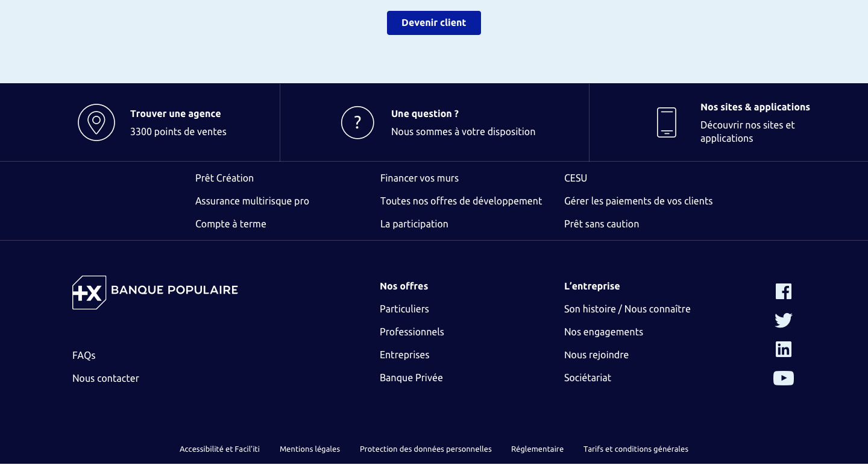Open the Prêt Création link
The height and width of the screenshot is (465, 868).
224,179
